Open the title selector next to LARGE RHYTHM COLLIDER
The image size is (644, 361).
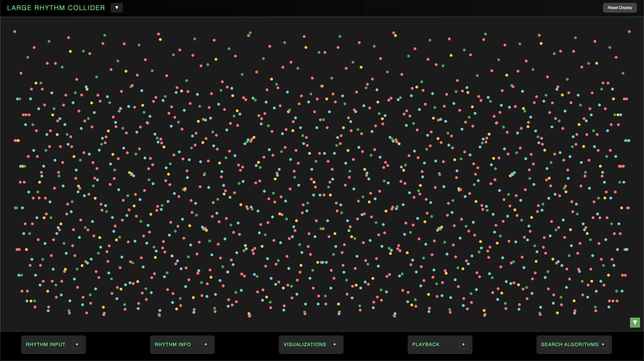[x=117, y=8]
